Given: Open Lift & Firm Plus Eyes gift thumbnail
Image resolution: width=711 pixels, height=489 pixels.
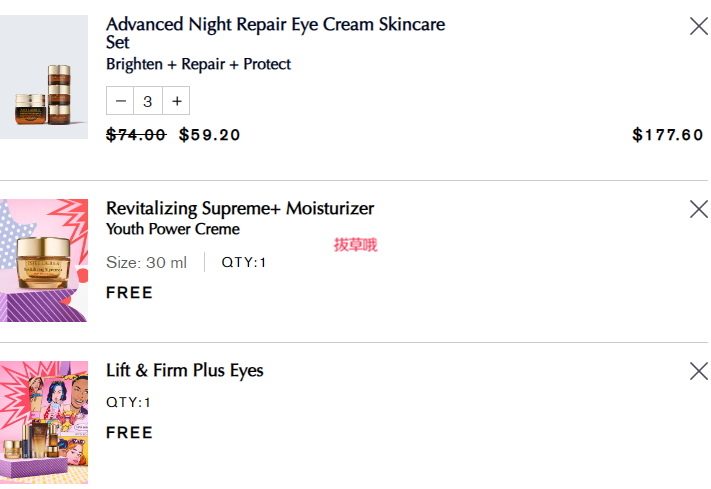Looking at the screenshot, I should pos(44,422).
